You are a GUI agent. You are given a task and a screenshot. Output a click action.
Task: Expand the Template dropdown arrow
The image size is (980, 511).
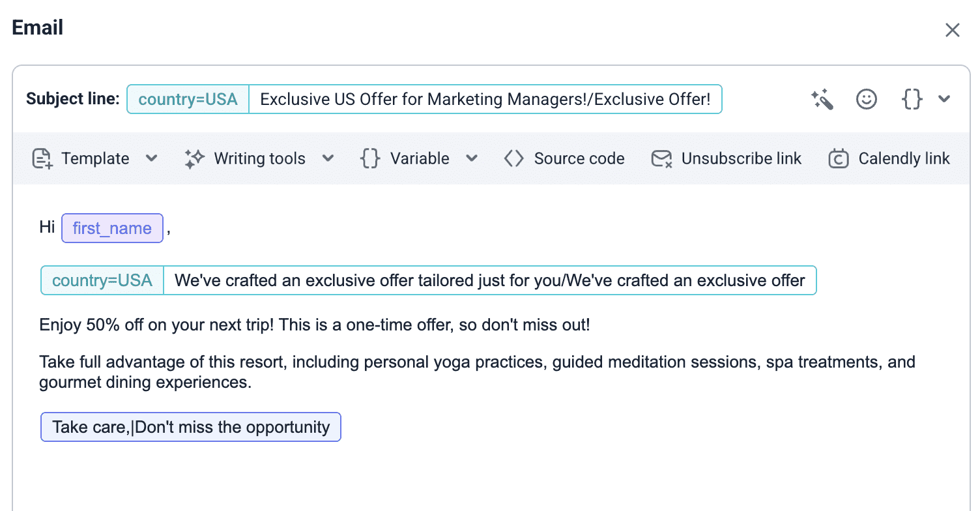click(151, 158)
